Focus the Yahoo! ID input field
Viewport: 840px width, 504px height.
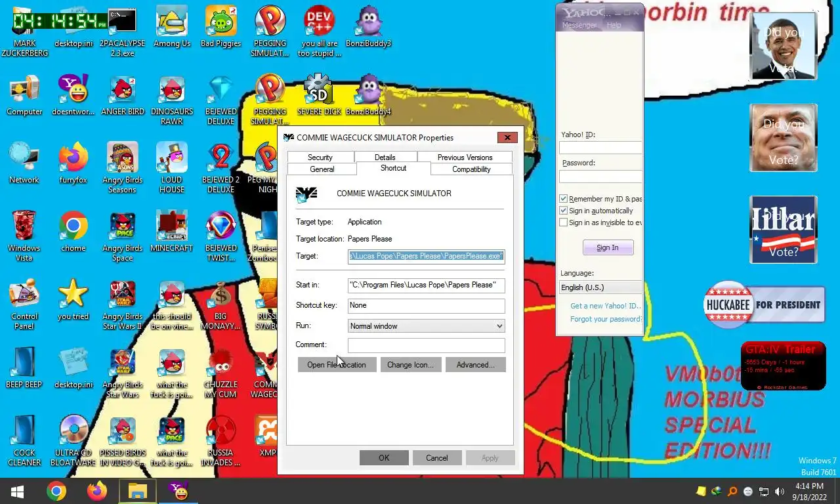[x=600, y=148]
